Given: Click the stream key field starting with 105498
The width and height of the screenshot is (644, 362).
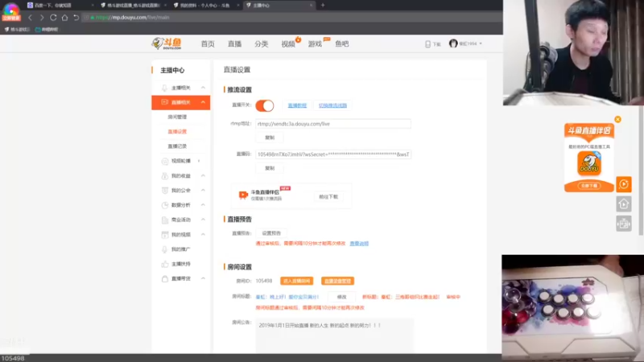Looking at the screenshot, I should click(x=333, y=154).
